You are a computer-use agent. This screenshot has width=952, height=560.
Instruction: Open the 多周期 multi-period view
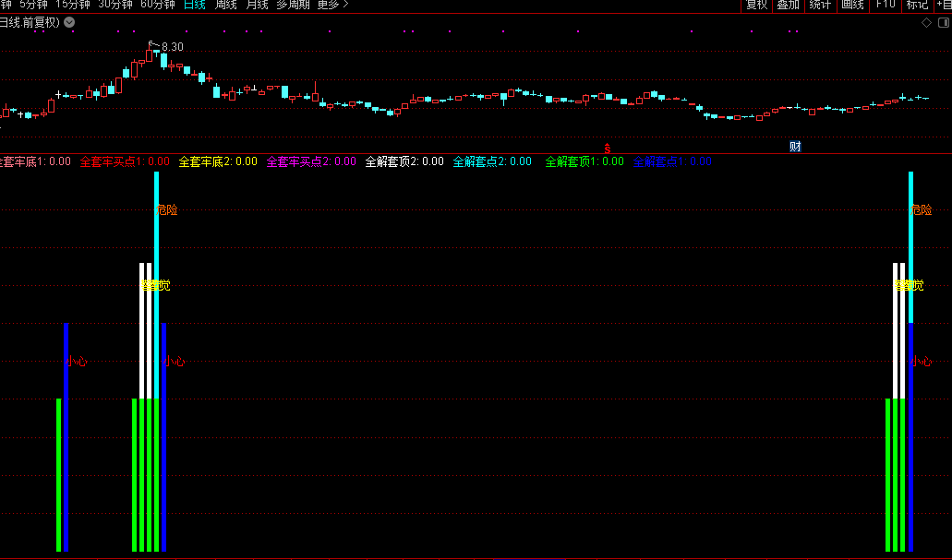(x=294, y=5)
